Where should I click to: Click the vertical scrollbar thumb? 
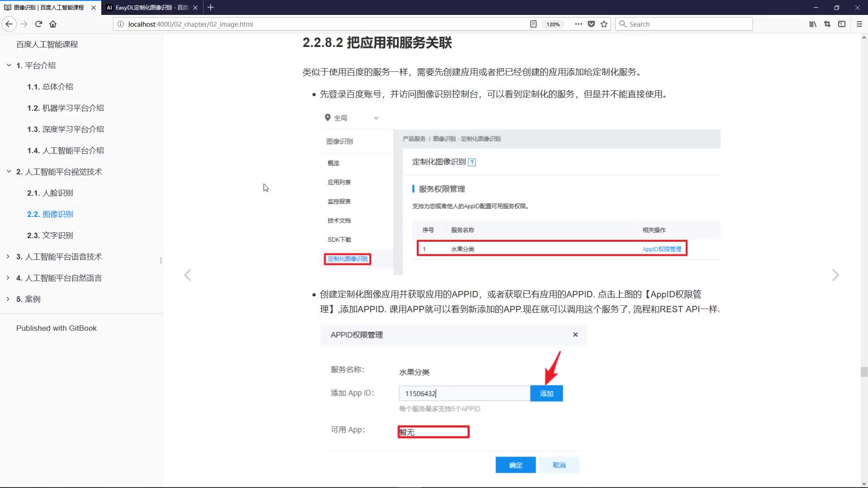tap(864, 371)
